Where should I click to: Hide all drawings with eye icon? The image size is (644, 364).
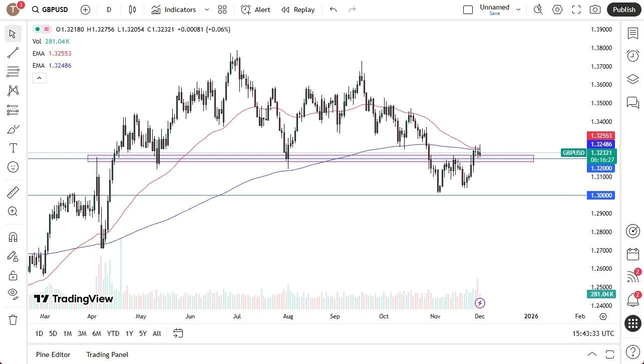(x=13, y=293)
